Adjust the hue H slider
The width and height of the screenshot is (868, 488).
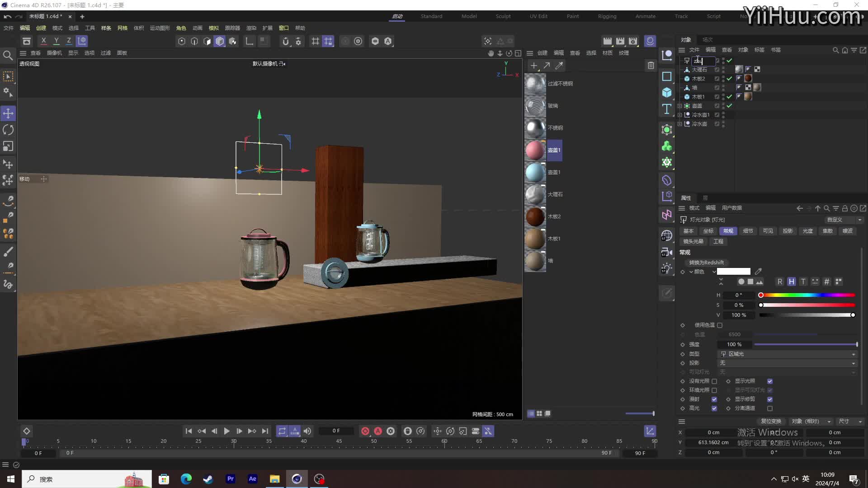click(x=807, y=295)
